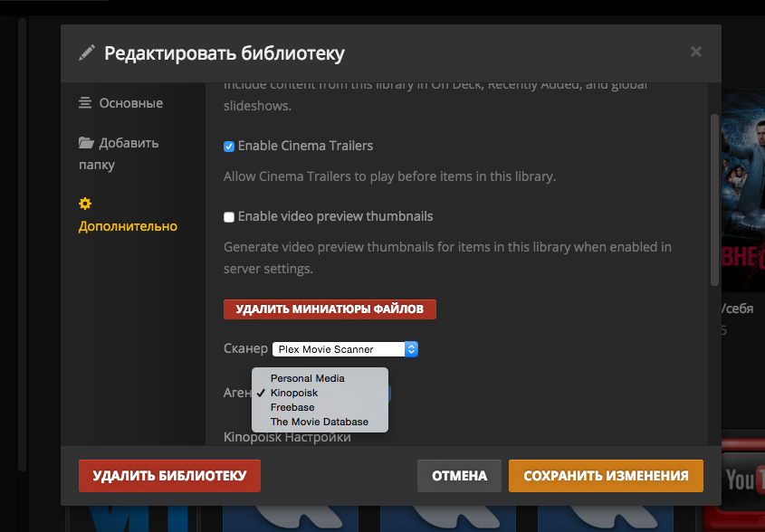
Task: Click the folder icon beside Добавить папку
Action: pos(86,143)
